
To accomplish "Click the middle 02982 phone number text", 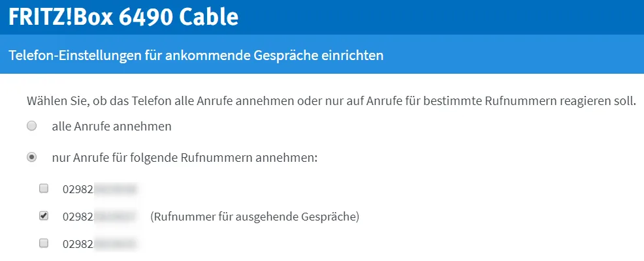I will pos(99,216).
